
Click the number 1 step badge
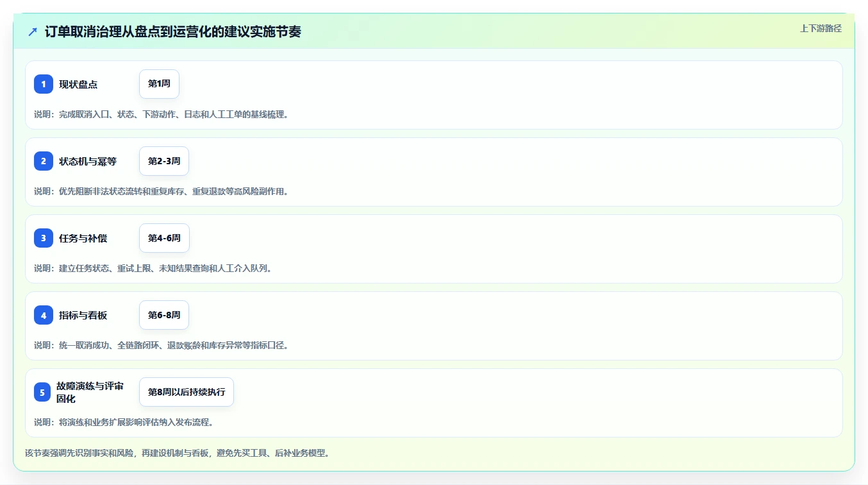(x=44, y=84)
